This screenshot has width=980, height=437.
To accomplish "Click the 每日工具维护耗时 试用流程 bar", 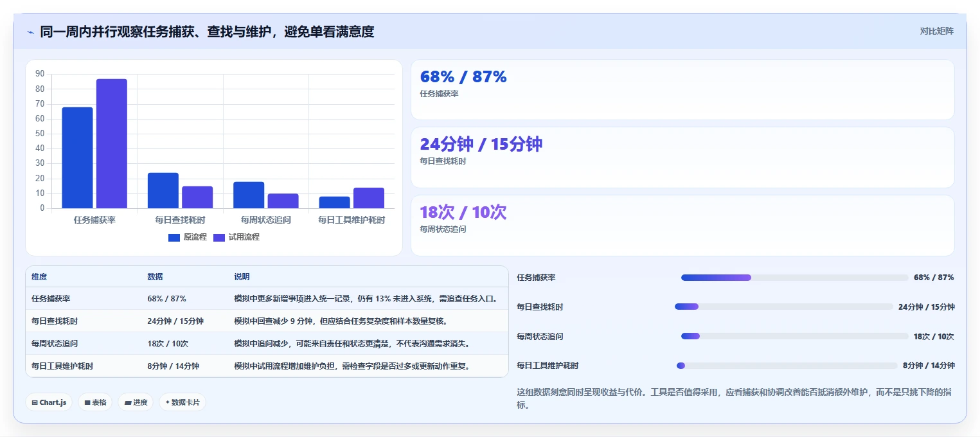I will [x=369, y=198].
